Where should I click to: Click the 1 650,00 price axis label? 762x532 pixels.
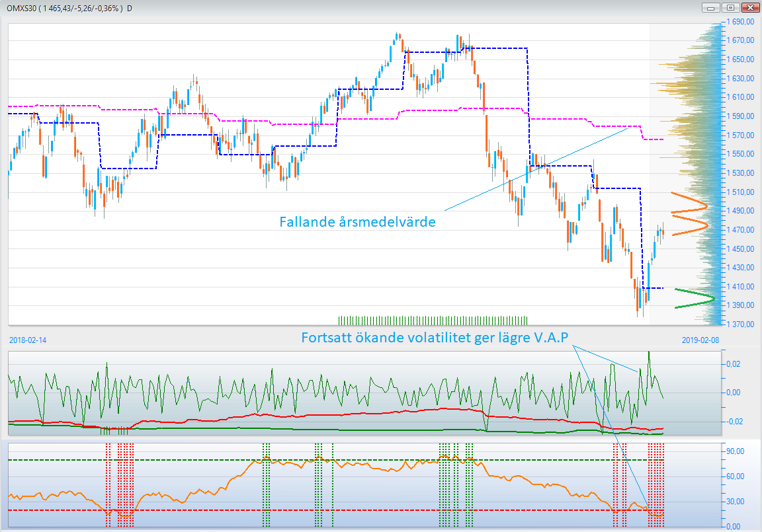coord(741,59)
